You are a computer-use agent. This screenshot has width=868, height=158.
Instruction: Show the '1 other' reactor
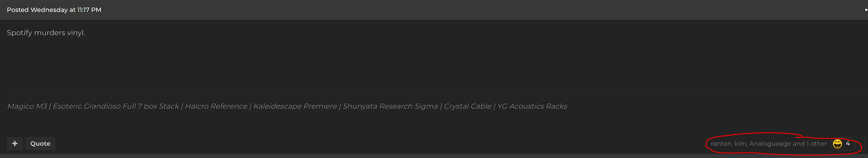pos(816,144)
